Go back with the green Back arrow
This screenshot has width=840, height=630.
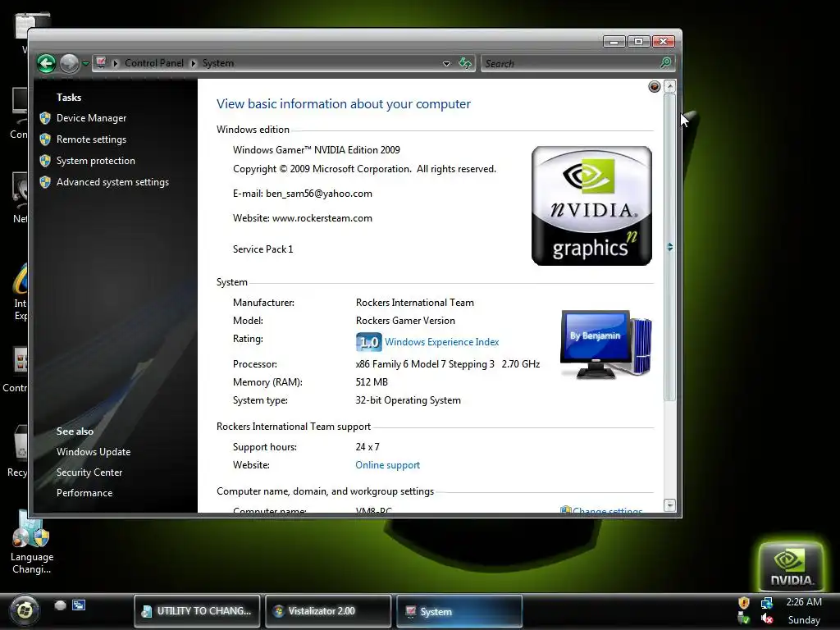click(x=47, y=63)
